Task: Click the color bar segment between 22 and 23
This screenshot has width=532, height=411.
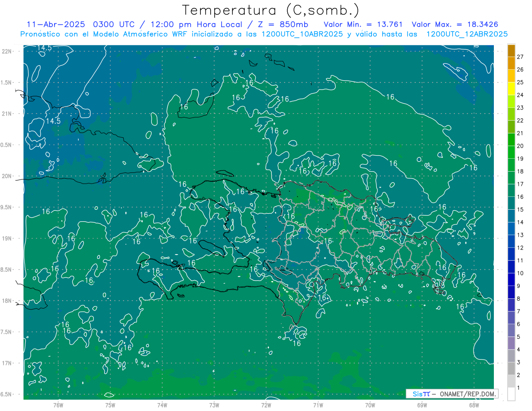Action: coord(511,114)
